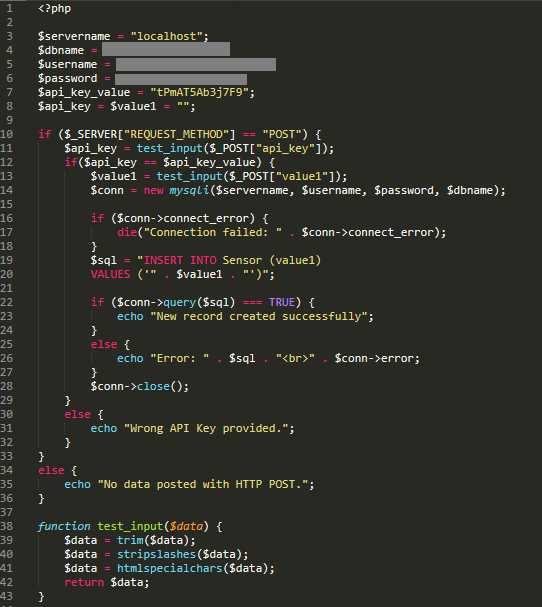Image resolution: width=542 pixels, height=607 pixels.
Task: Click line number 15 in the gutter
Action: tap(7, 204)
